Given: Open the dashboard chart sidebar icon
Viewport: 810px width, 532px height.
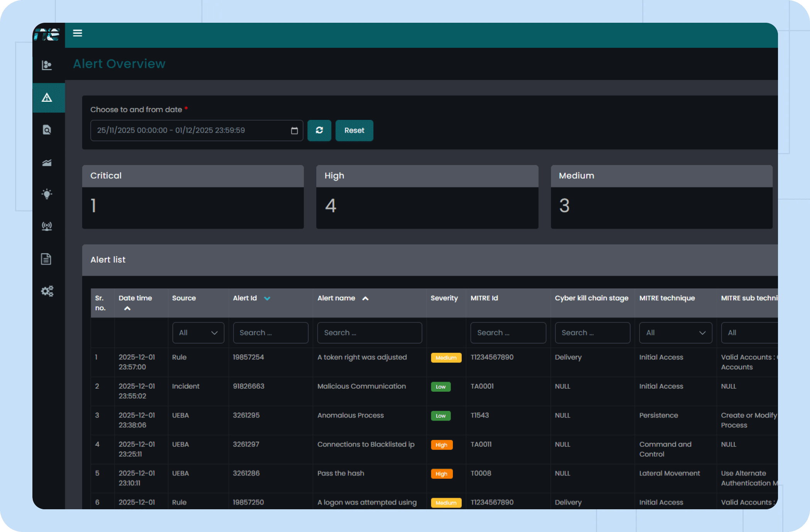Looking at the screenshot, I should click(47, 65).
